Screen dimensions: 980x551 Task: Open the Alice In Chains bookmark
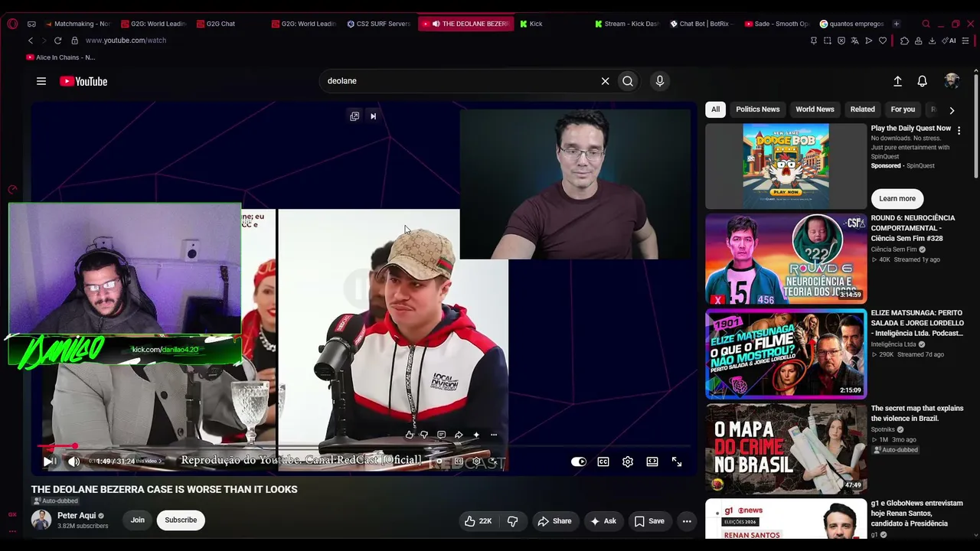point(60,57)
